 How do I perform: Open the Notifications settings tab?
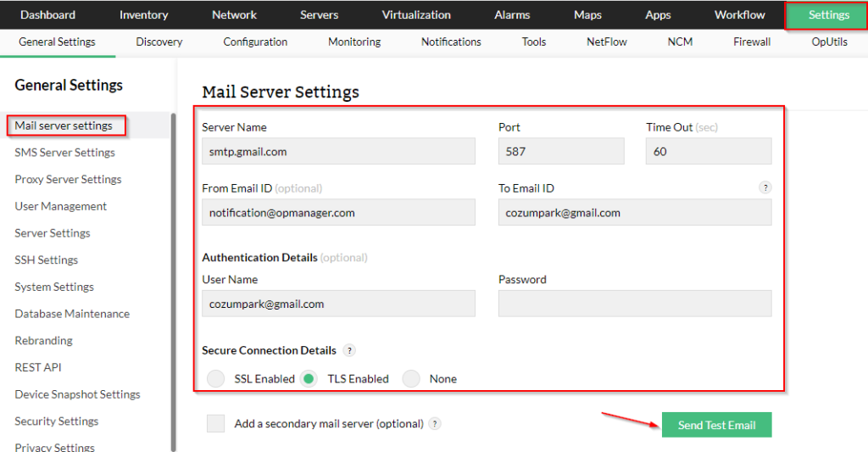tap(451, 42)
